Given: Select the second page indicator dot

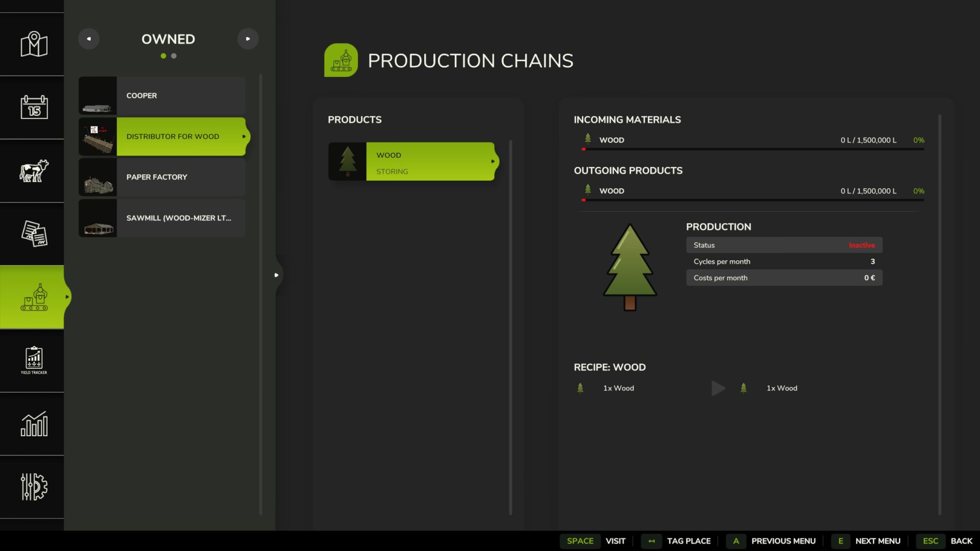Looking at the screenshot, I should tap(174, 56).
